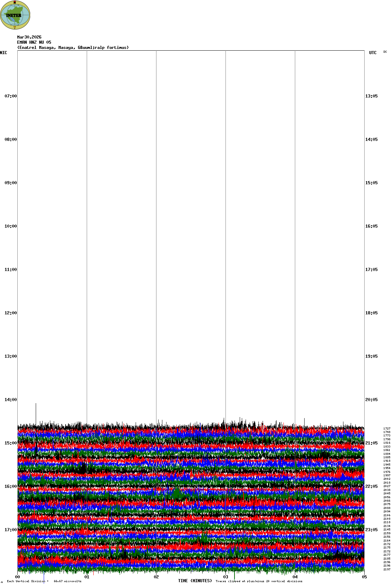Image resolution: width=392 pixels, height=586 pixels.
Task: Click the INETER globe logo
Action: coord(15,15)
